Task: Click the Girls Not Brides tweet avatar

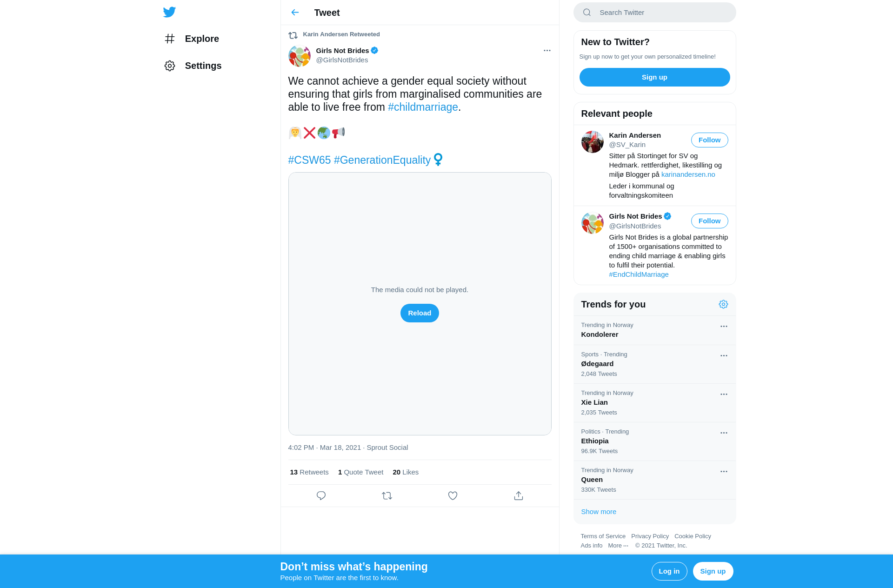Action: (300, 56)
